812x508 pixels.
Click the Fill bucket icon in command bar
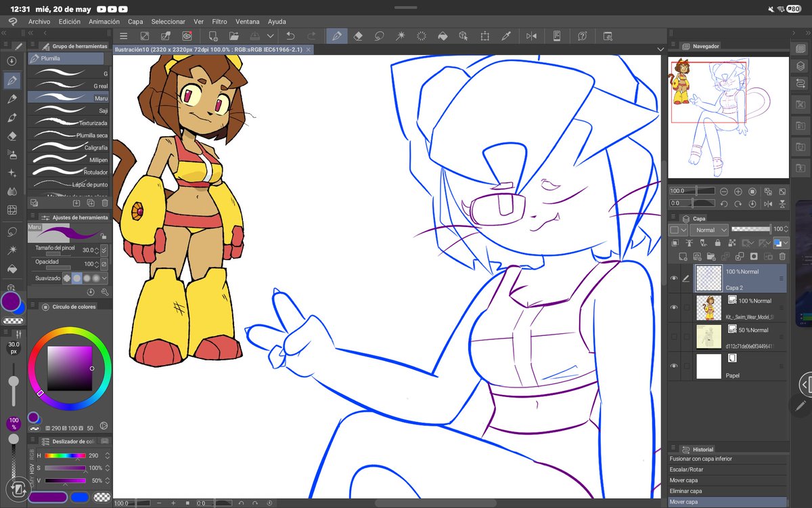[x=443, y=36]
